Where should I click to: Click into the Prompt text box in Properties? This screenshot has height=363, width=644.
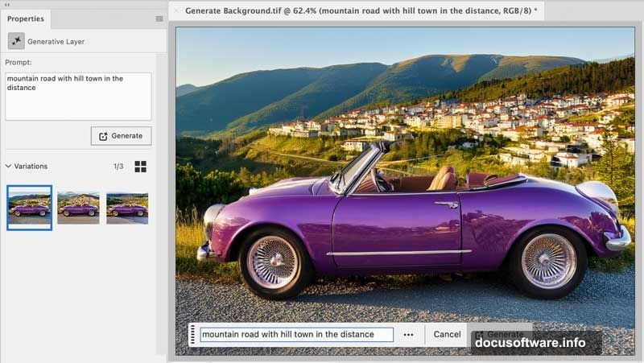78,97
